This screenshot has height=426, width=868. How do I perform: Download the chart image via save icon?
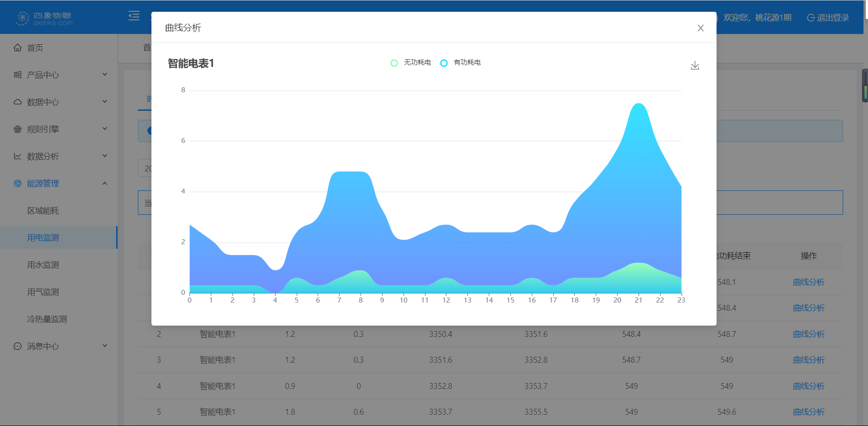[x=695, y=66]
